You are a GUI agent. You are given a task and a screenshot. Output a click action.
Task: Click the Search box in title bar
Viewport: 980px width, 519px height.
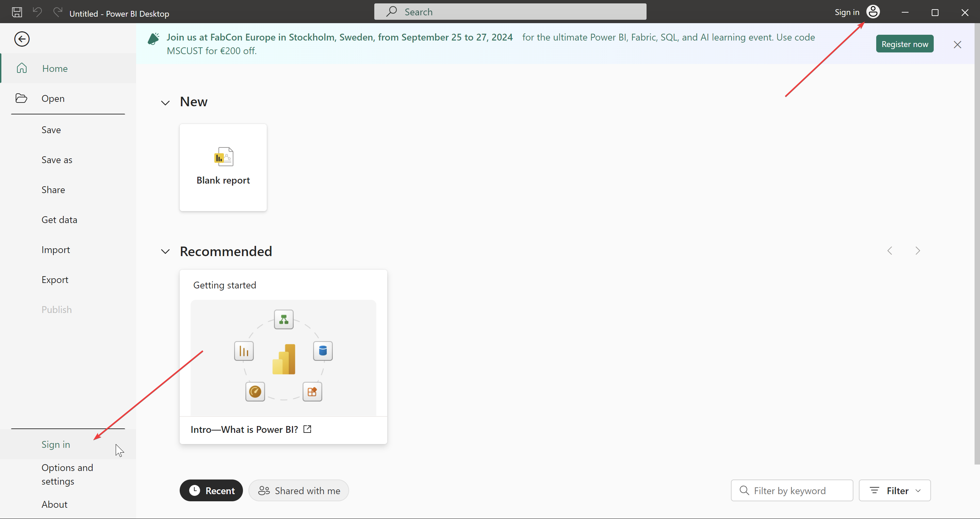[510, 12]
